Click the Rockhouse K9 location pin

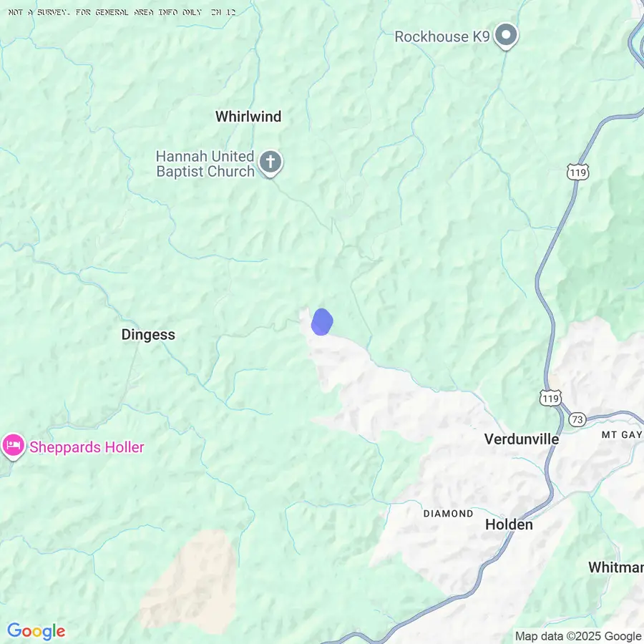[x=506, y=36]
